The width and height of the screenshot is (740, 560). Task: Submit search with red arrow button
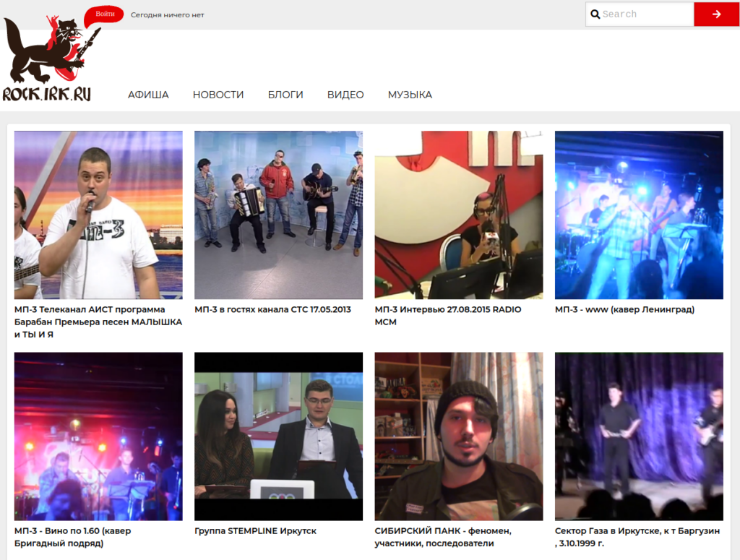[x=716, y=14]
